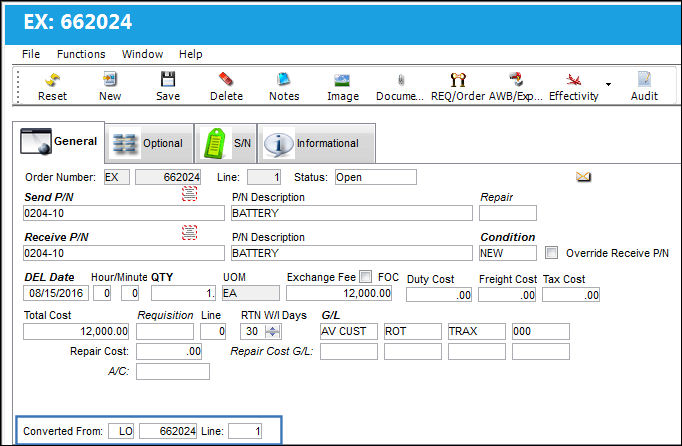Click the toolbar drag handle dots
This screenshot has width=682, height=446.
[x=18, y=87]
